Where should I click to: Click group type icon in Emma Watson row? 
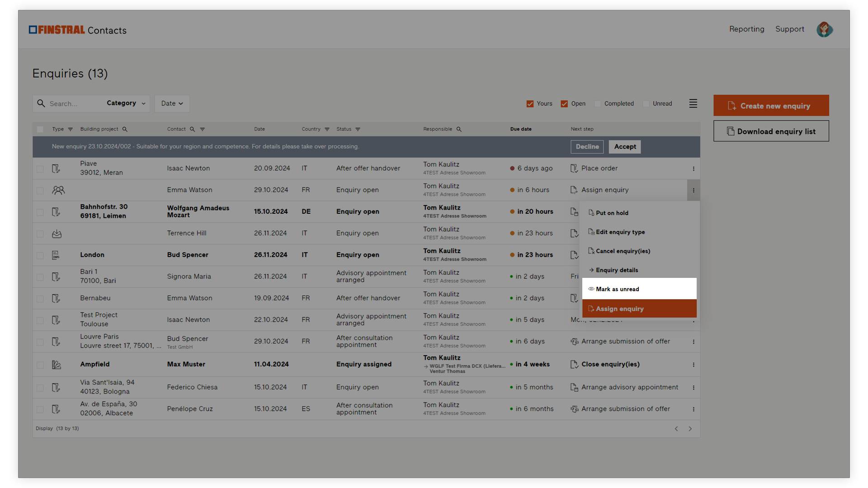pyautogui.click(x=58, y=190)
